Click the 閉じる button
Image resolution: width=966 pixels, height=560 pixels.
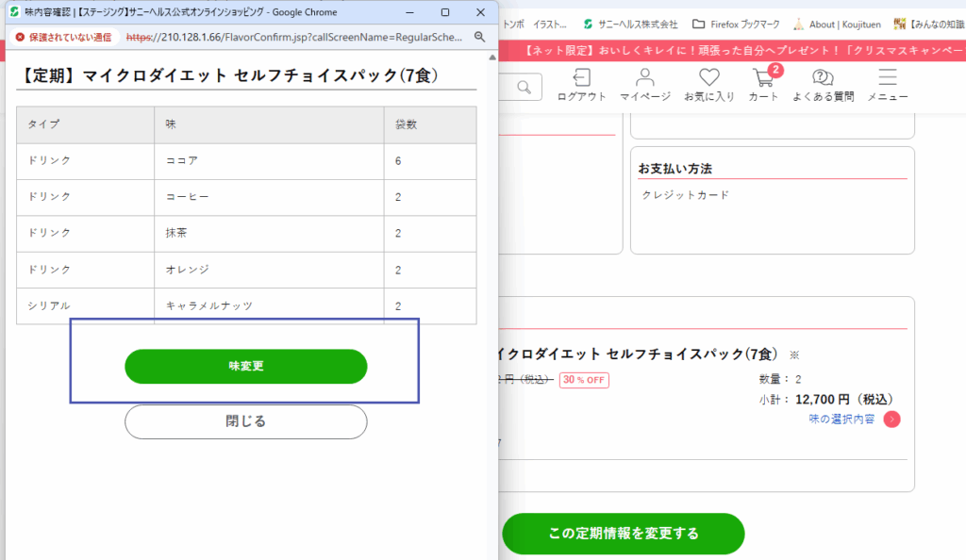point(245,421)
